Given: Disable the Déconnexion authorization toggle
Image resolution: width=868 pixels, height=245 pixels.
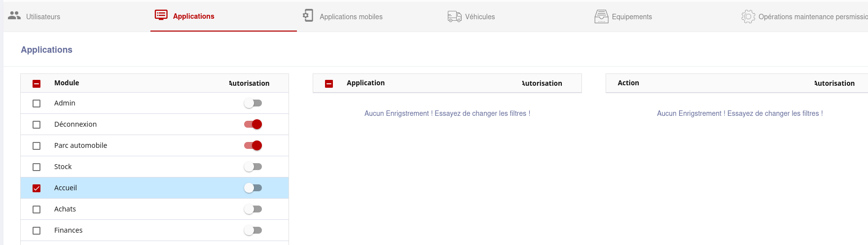Looking at the screenshot, I should click(253, 124).
